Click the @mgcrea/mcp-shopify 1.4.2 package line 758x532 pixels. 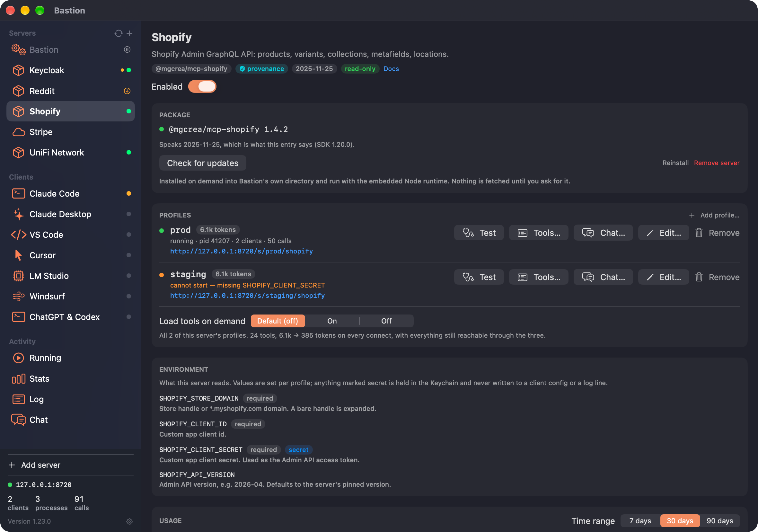pyautogui.click(x=228, y=129)
